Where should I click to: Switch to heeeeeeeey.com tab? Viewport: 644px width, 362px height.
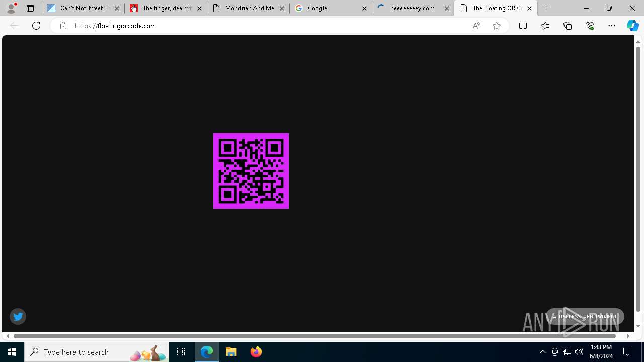point(413,8)
